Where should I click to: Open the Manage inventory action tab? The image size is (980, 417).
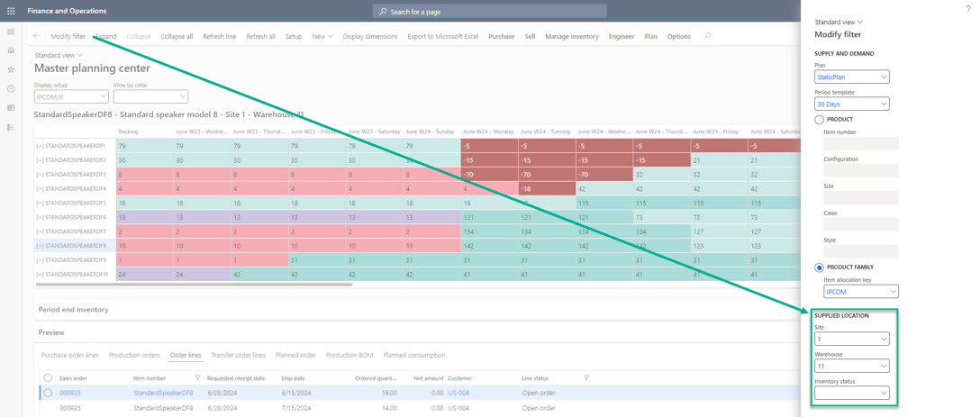(571, 36)
